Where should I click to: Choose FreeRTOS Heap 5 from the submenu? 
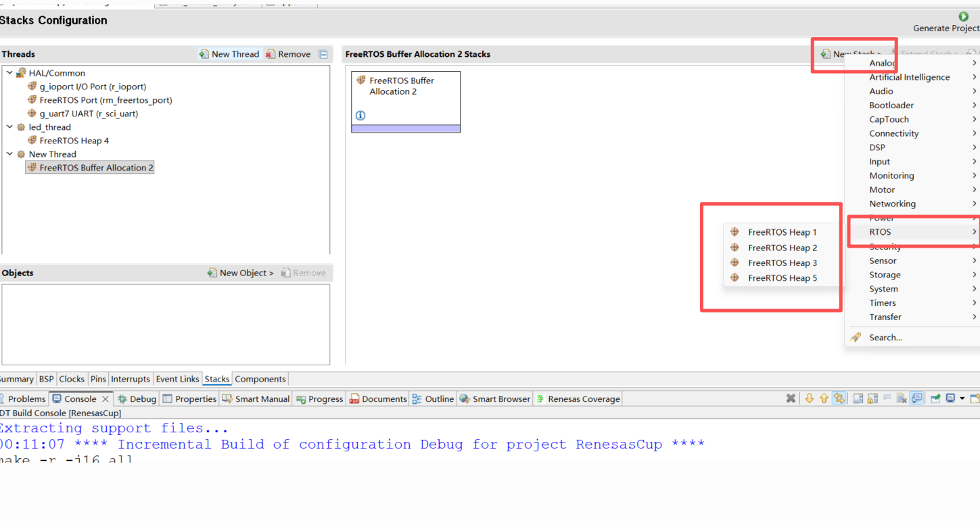click(x=783, y=278)
